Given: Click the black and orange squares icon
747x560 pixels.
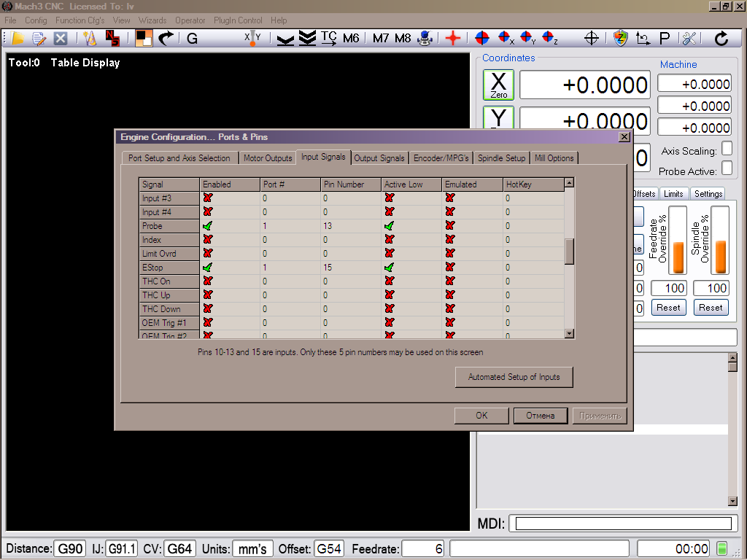Looking at the screenshot, I should click(x=144, y=38).
